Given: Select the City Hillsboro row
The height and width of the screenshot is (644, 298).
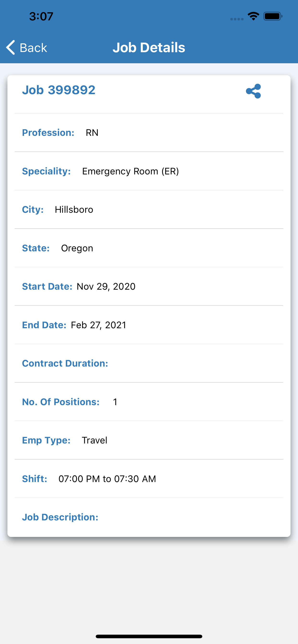Looking at the screenshot, I should 149,209.
